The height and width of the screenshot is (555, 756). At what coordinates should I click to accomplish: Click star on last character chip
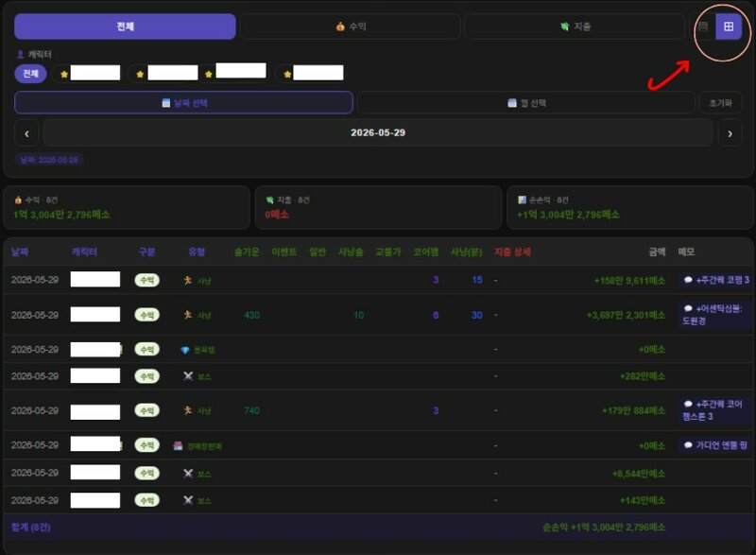coord(287,75)
